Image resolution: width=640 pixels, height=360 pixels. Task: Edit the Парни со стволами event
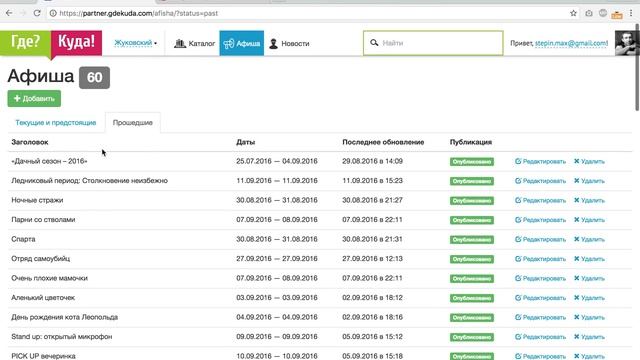pos(540,220)
